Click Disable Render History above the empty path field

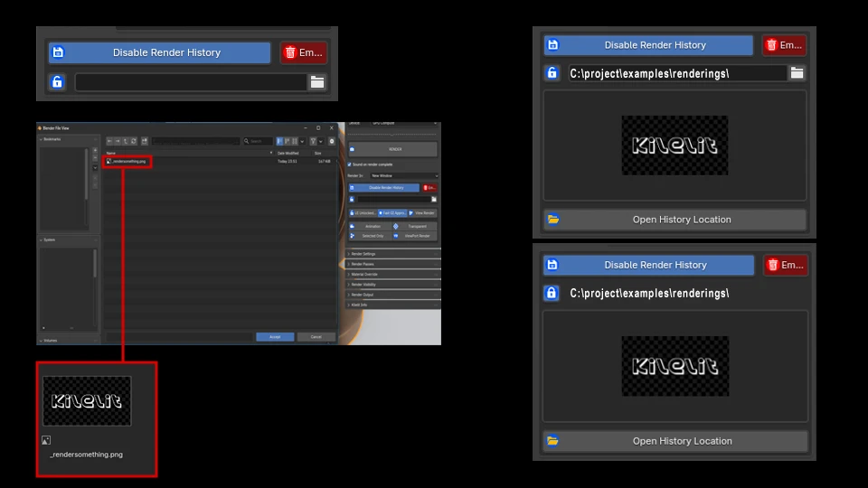coord(159,52)
